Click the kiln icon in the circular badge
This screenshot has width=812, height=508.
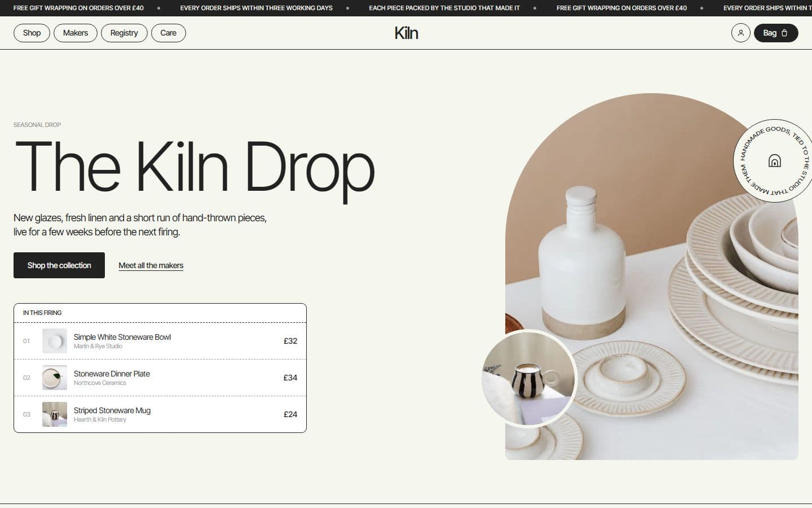point(775,161)
